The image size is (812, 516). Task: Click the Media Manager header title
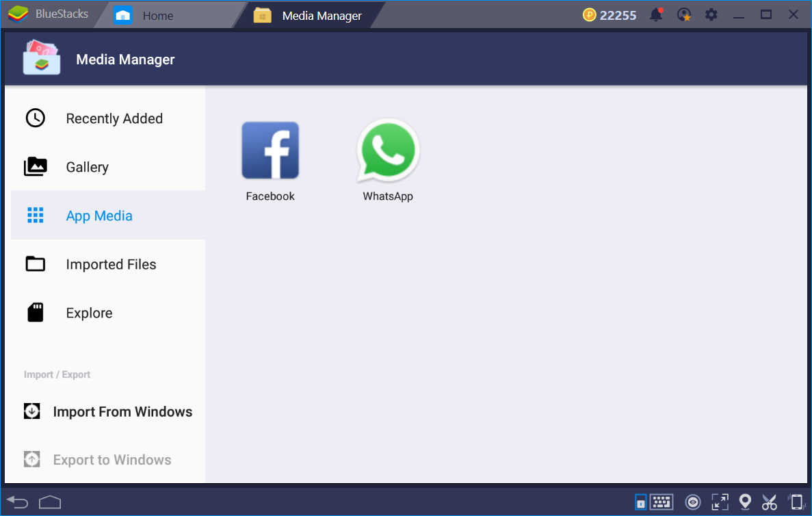click(x=125, y=60)
